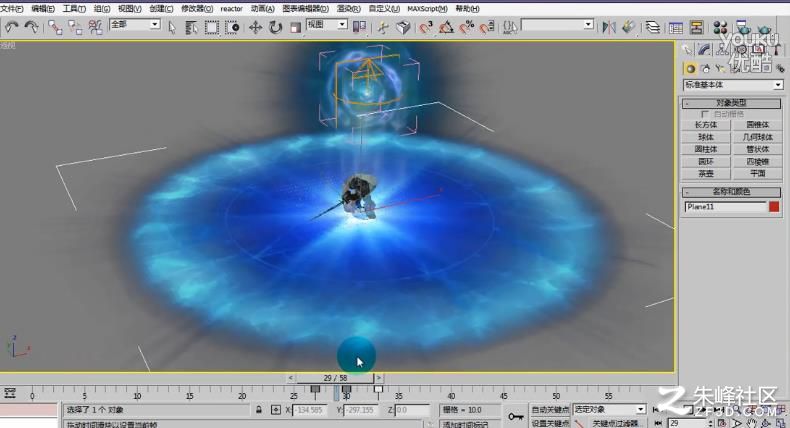Open the 渲染(R) menu
Screen dimensions: 790x428
348,9
